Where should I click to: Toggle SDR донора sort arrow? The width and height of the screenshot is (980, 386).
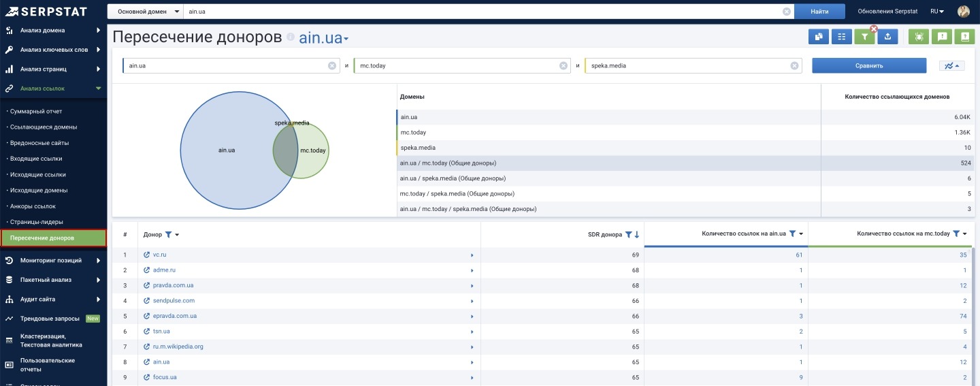coord(637,235)
